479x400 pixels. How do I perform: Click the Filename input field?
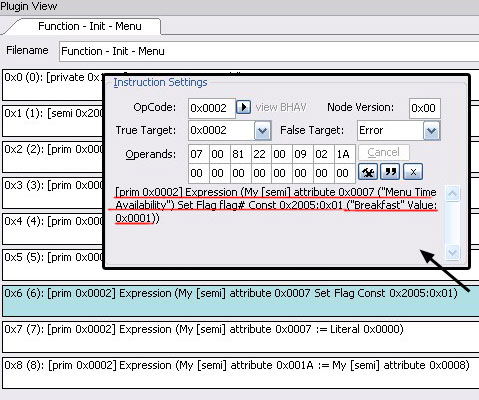click(269, 51)
